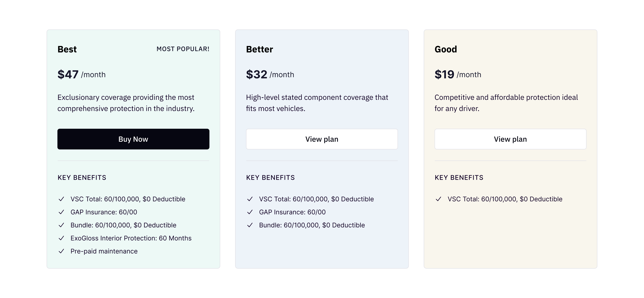Click the Good plan heading
This screenshot has width=644, height=298.
click(446, 49)
